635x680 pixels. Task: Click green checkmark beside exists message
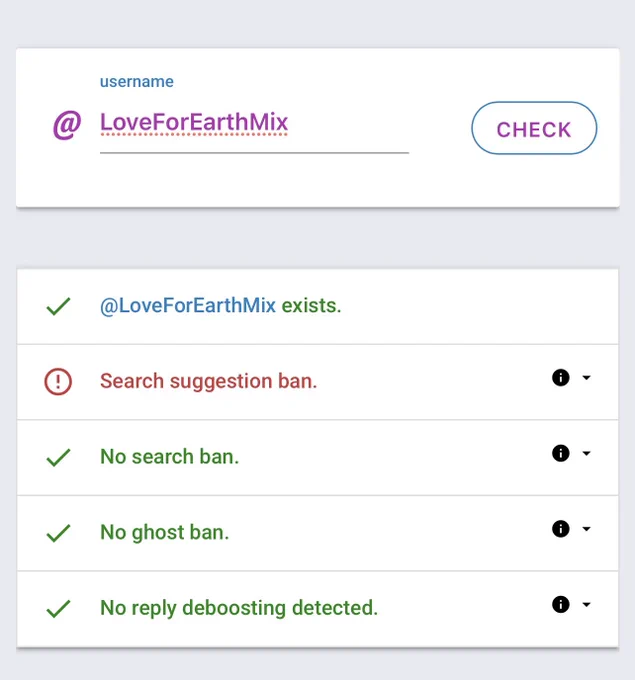(59, 306)
